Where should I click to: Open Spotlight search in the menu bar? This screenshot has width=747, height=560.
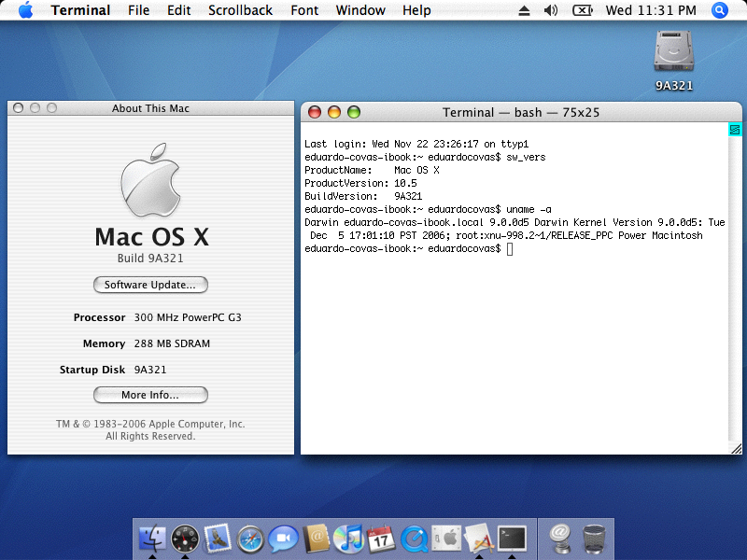(720, 10)
